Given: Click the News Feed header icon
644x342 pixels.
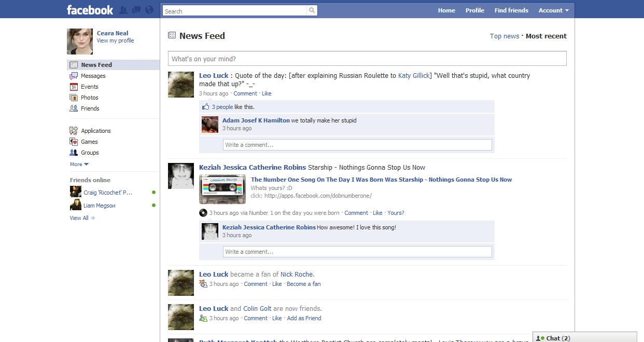Looking at the screenshot, I should pyautogui.click(x=172, y=35).
